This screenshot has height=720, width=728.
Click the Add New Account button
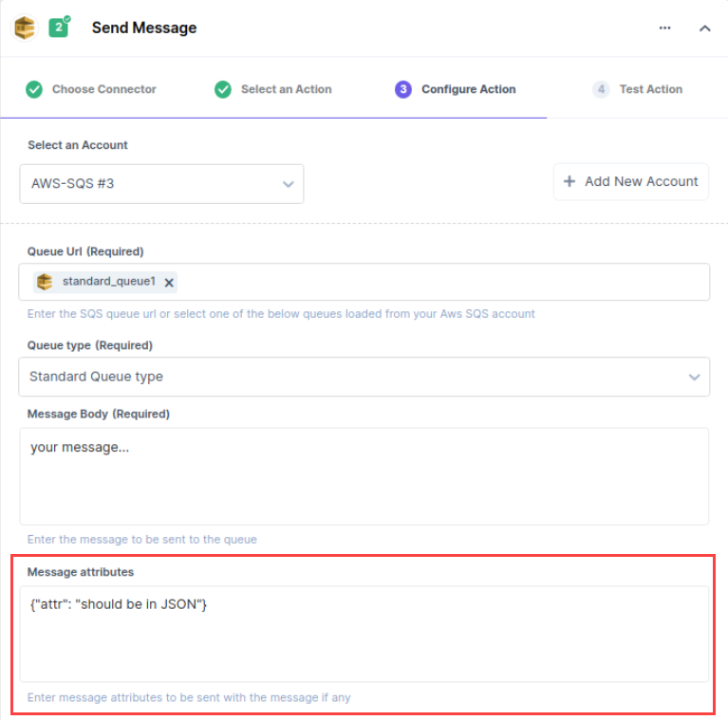point(631,181)
